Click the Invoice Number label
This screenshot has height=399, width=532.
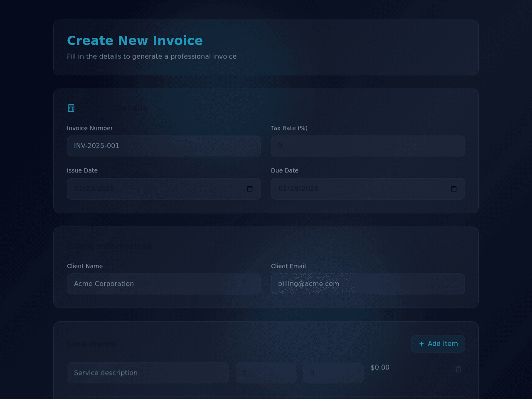coord(90,128)
